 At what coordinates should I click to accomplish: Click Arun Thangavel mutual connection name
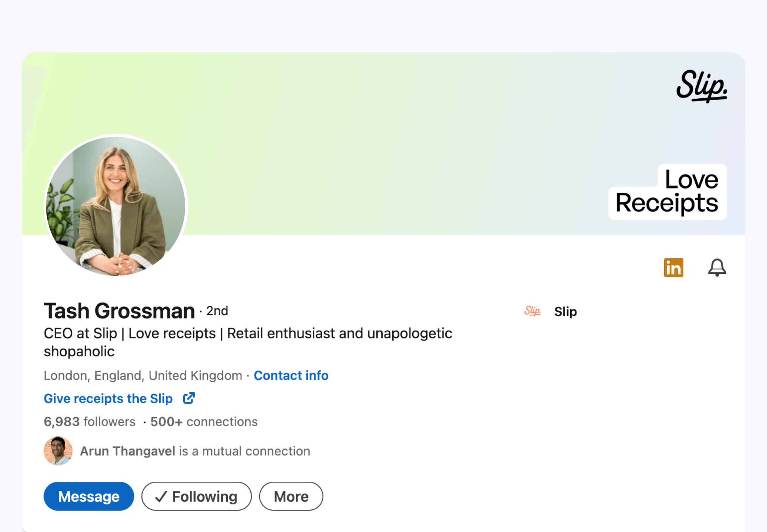(127, 451)
